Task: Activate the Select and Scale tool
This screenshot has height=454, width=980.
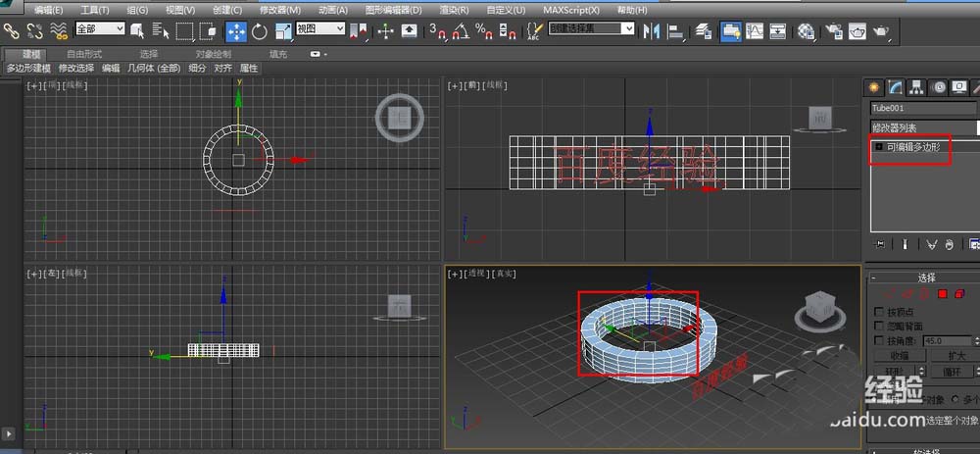Action: [x=283, y=30]
